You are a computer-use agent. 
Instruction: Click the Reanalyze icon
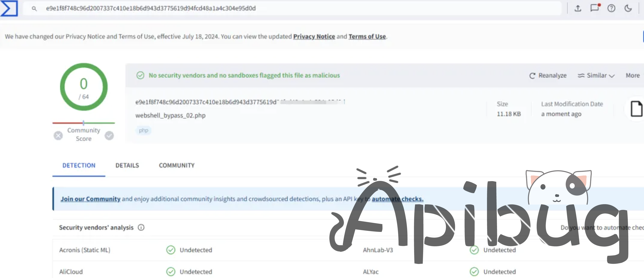pos(532,75)
